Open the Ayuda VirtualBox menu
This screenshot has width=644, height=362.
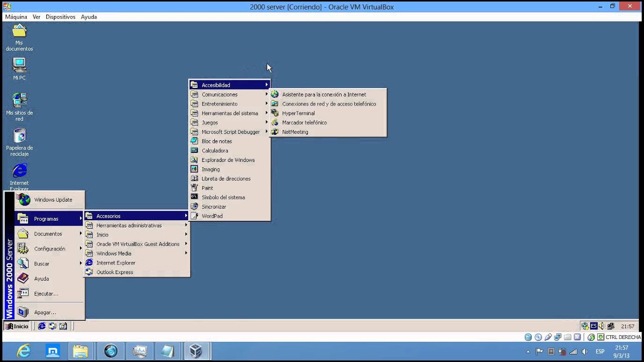(x=89, y=17)
